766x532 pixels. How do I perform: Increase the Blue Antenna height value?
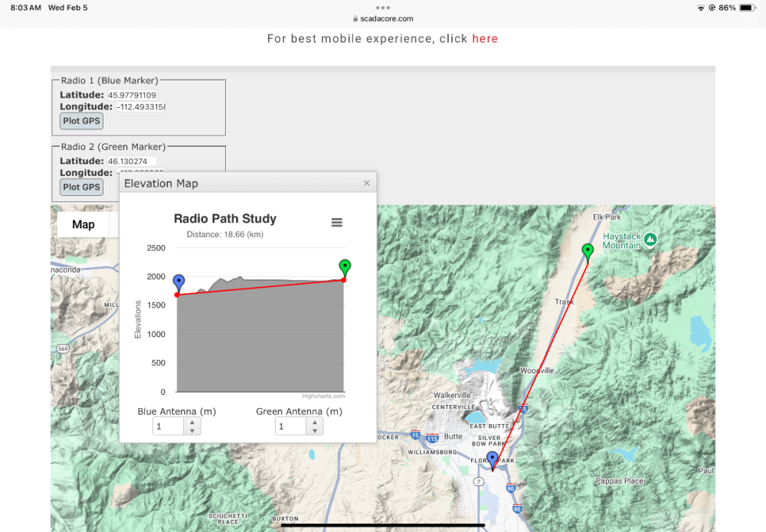coord(191,422)
